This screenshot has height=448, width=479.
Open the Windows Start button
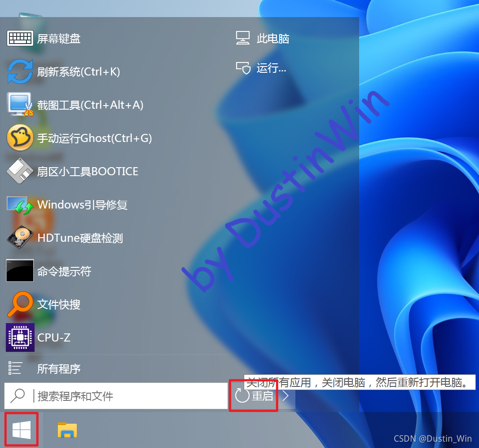[22, 430]
